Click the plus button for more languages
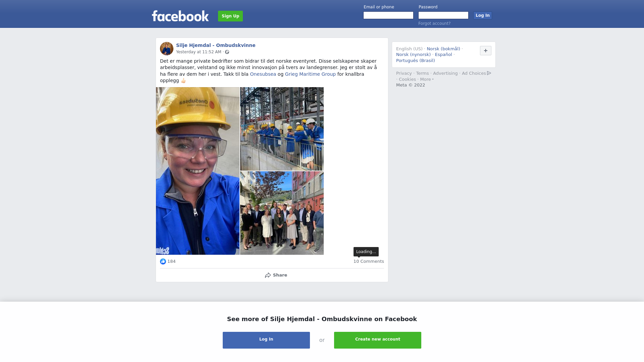The image size is (644, 362). point(486,51)
